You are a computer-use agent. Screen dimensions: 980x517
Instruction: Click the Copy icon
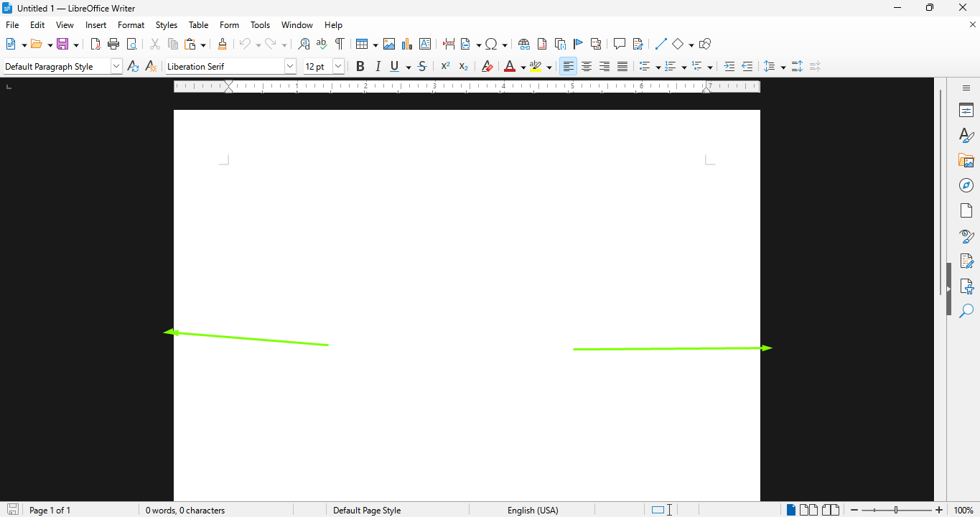point(172,44)
